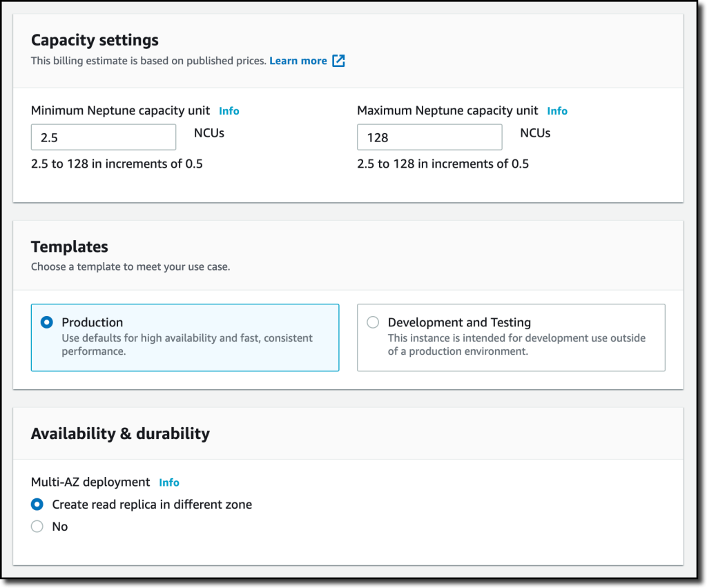Click the NCUs unit beside the maximum field
Screen dimensions: 707x588
click(x=535, y=133)
